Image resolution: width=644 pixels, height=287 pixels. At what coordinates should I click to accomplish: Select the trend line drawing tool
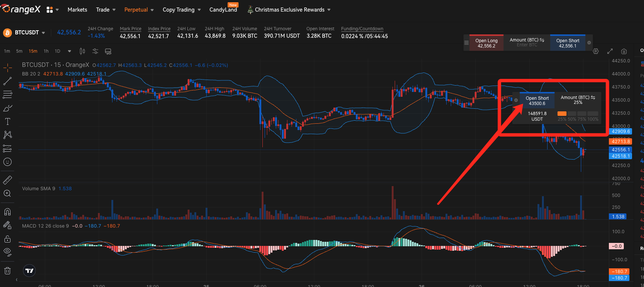(7, 81)
